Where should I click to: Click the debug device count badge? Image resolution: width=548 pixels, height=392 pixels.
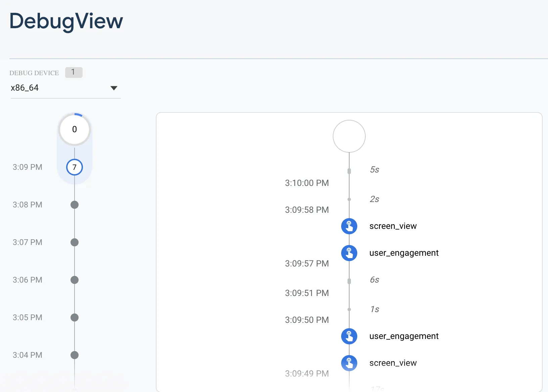pos(74,72)
